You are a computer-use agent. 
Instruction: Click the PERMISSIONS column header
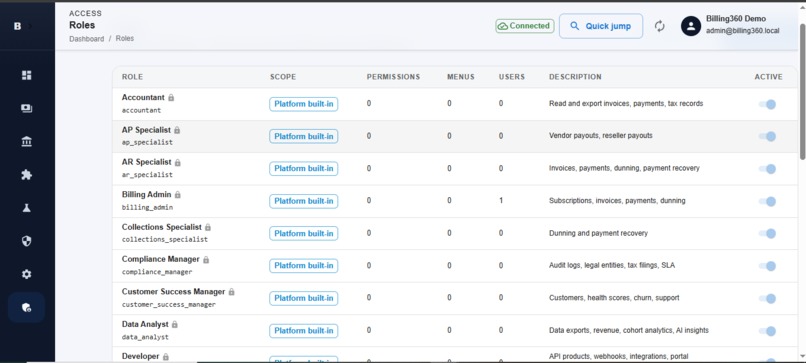[393, 77]
